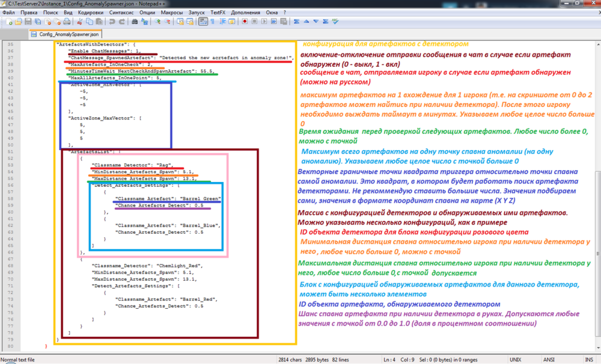Create a new file via toolbar icon
This screenshot has width=601, height=364.
pyautogui.click(x=9, y=22)
